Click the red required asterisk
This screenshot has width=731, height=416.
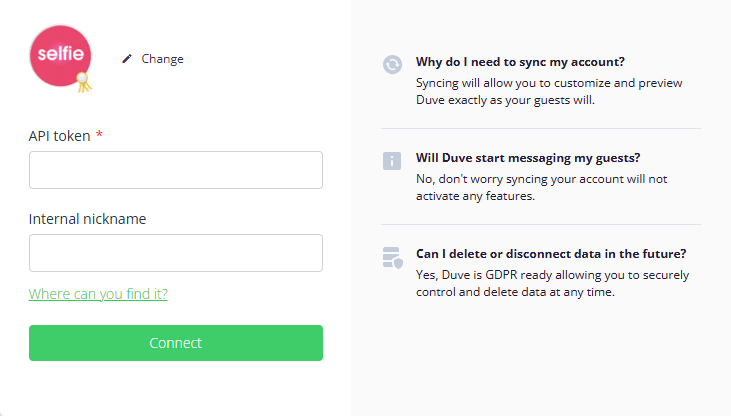click(x=99, y=134)
